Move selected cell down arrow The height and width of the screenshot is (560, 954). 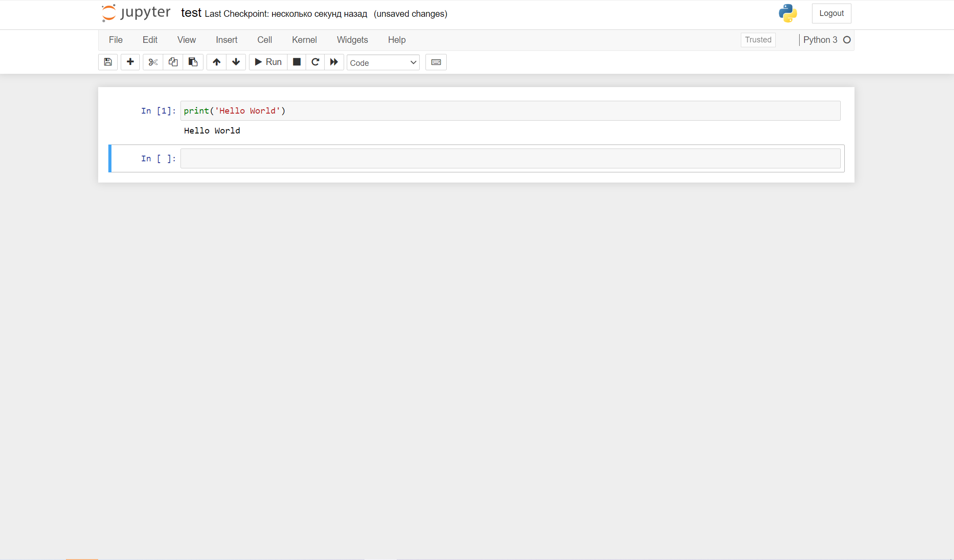pyautogui.click(x=236, y=62)
